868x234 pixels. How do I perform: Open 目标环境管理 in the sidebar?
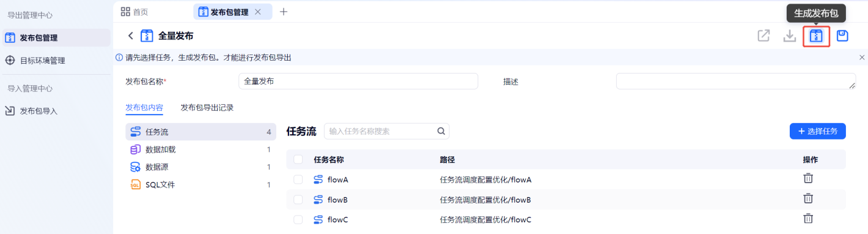[x=56, y=61]
